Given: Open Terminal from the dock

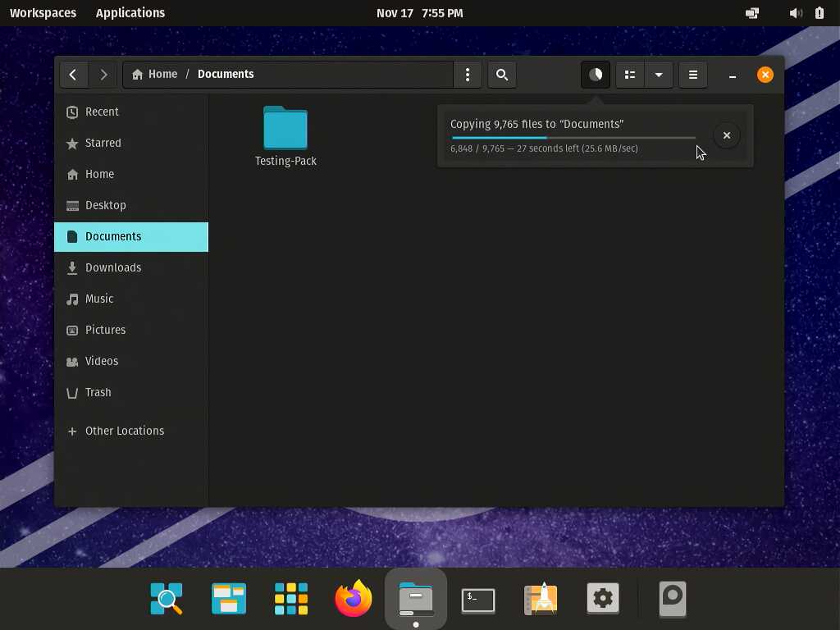Looking at the screenshot, I should click(478, 599).
